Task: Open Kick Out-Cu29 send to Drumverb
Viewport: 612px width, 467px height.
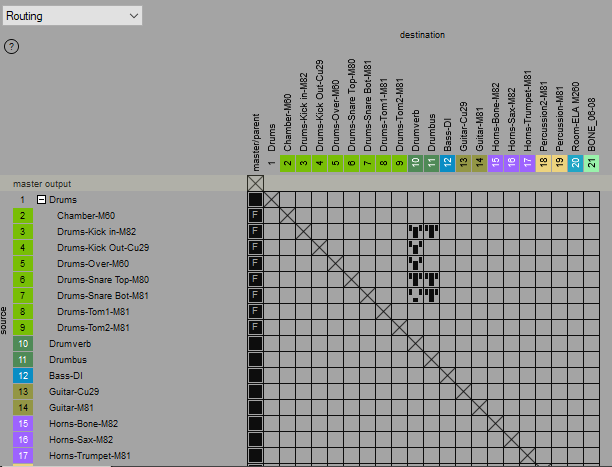Action: pos(415,248)
